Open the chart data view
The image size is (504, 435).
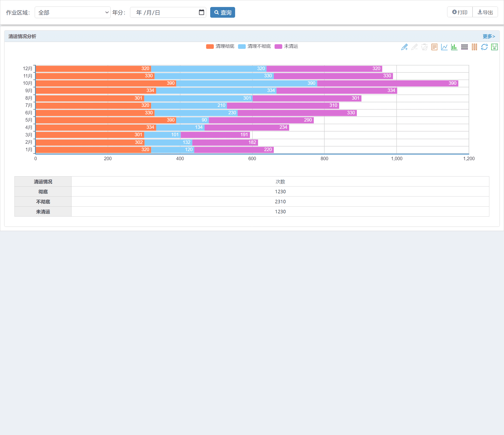click(434, 47)
